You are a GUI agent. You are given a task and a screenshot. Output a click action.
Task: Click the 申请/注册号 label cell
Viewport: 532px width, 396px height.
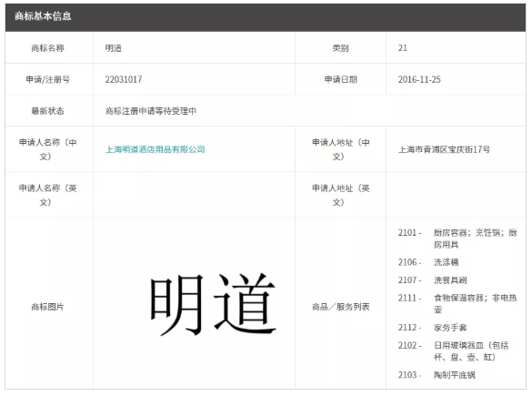coord(49,79)
